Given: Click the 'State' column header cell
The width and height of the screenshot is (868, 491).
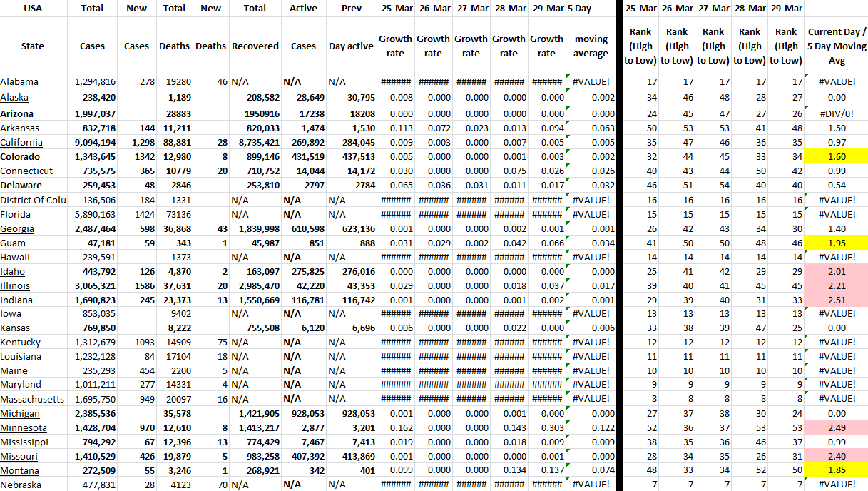Looking at the screenshot, I should [x=33, y=46].
